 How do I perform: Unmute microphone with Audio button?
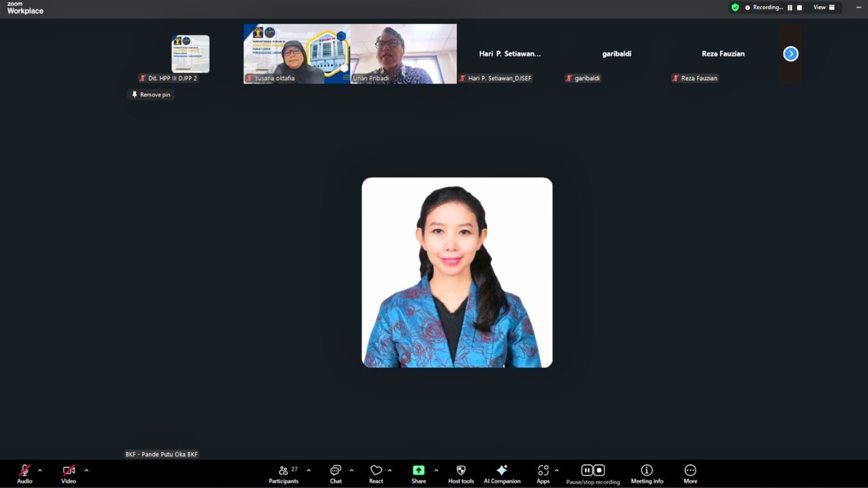pyautogui.click(x=24, y=471)
